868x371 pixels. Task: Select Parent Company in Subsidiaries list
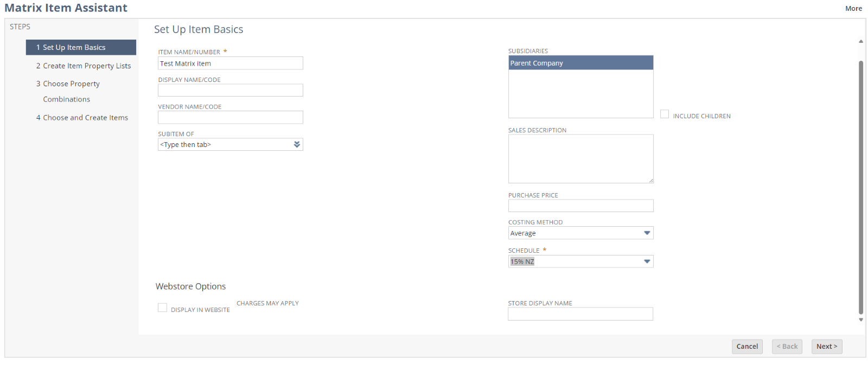click(580, 63)
